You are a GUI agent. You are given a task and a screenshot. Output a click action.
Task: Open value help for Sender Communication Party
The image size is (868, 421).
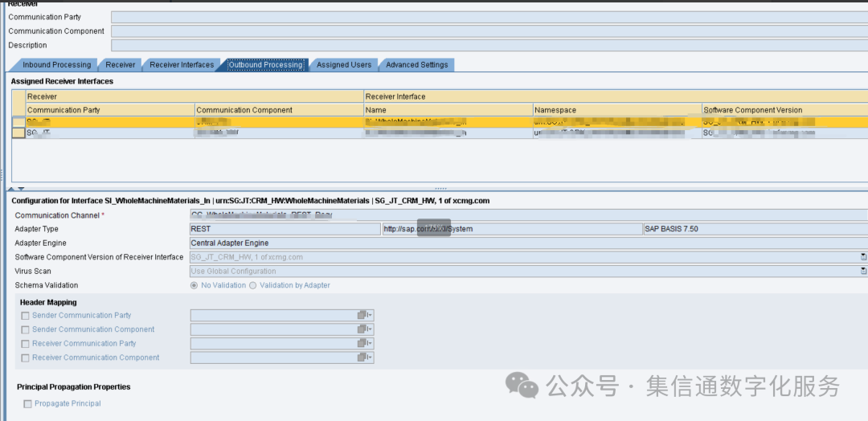point(364,315)
